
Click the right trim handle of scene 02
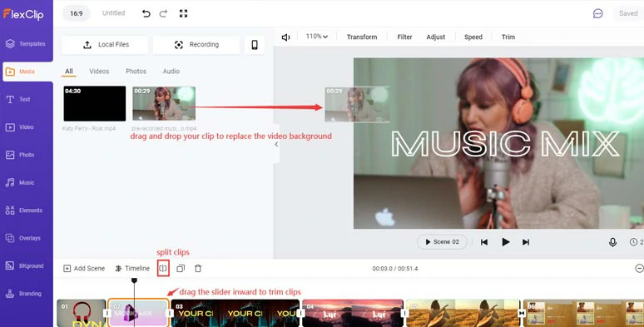(169, 314)
